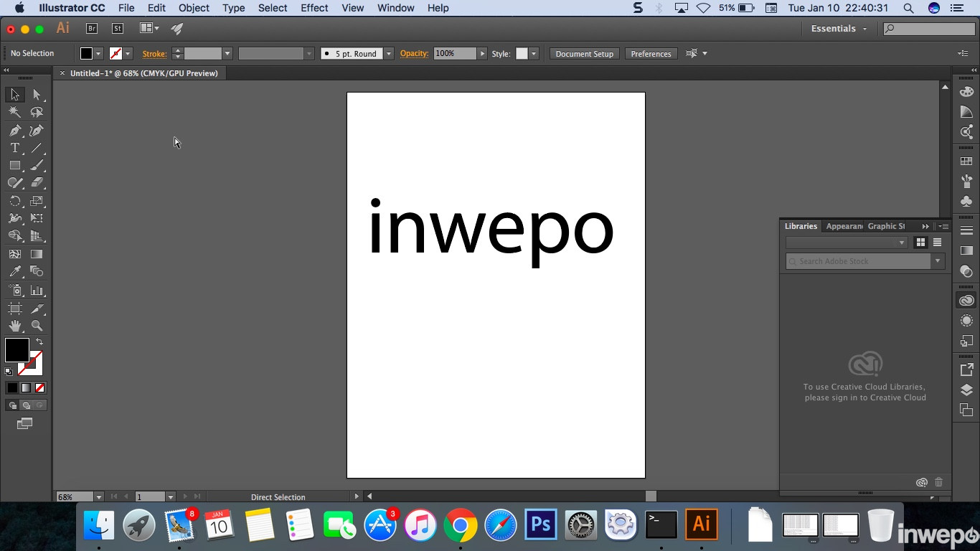The width and height of the screenshot is (980, 551).
Task: Open the Essentials workspace switcher
Action: [839, 29]
